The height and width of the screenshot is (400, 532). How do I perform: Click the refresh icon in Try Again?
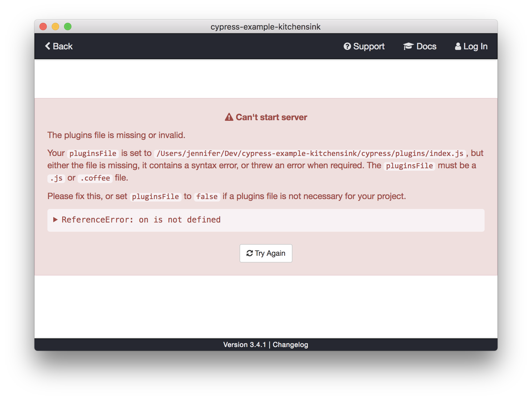tap(250, 253)
